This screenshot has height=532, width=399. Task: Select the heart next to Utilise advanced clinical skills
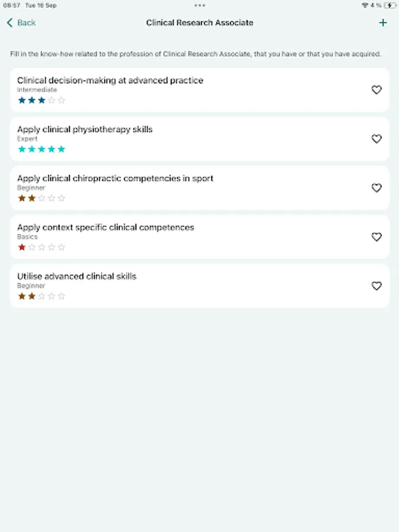coord(377,286)
